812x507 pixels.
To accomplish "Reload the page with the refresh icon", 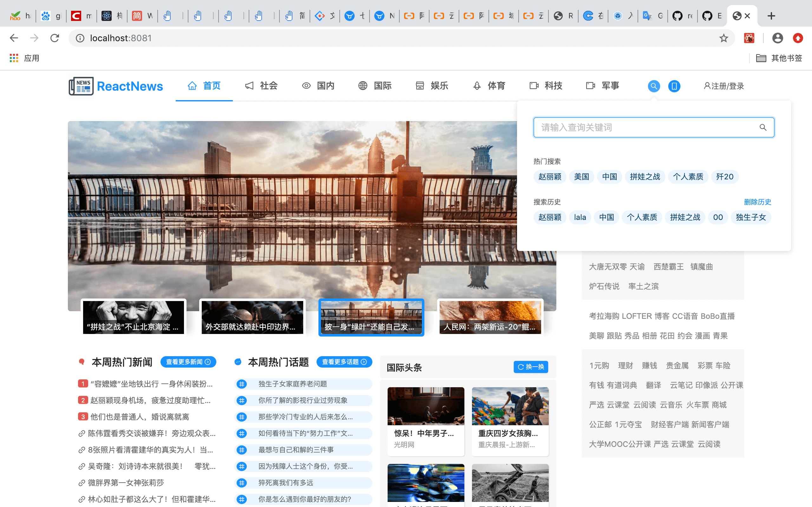I will (x=55, y=38).
